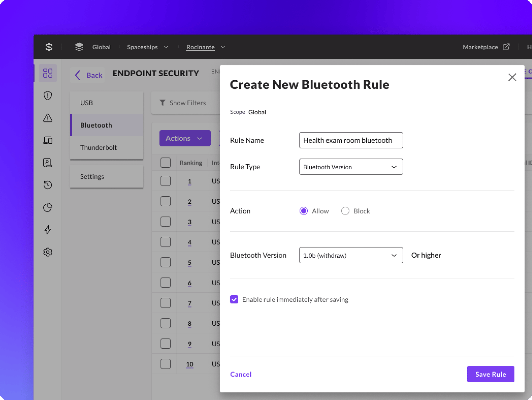This screenshot has height=400, width=532.
Task: Open the Bluetooth Version dropdown
Action: 351,255
